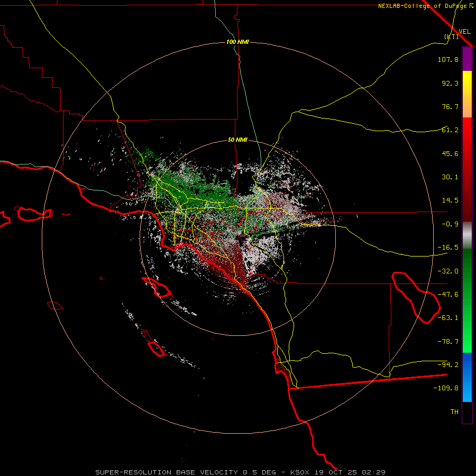
Task: Click the -16.5 velocity scale value
Action: click(x=448, y=248)
